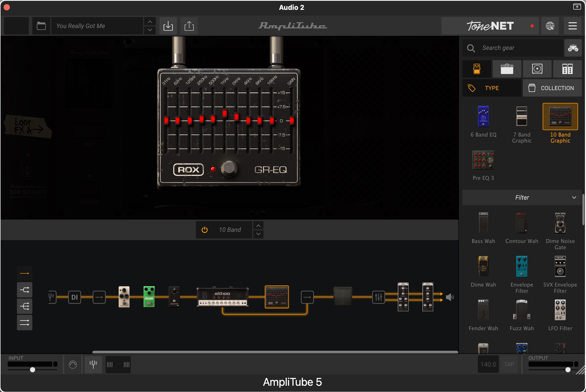This screenshot has width=586, height=392.
Task: Click the TAP tempo button
Action: pyautogui.click(x=509, y=364)
